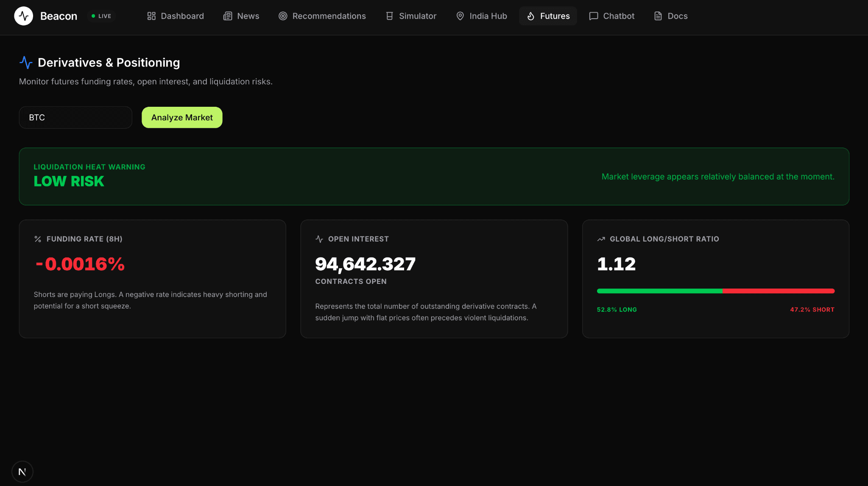
Task: Click the GLOBAL LONG/SHORT RATIO label
Action: pyautogui.click(x=664, y=239)
